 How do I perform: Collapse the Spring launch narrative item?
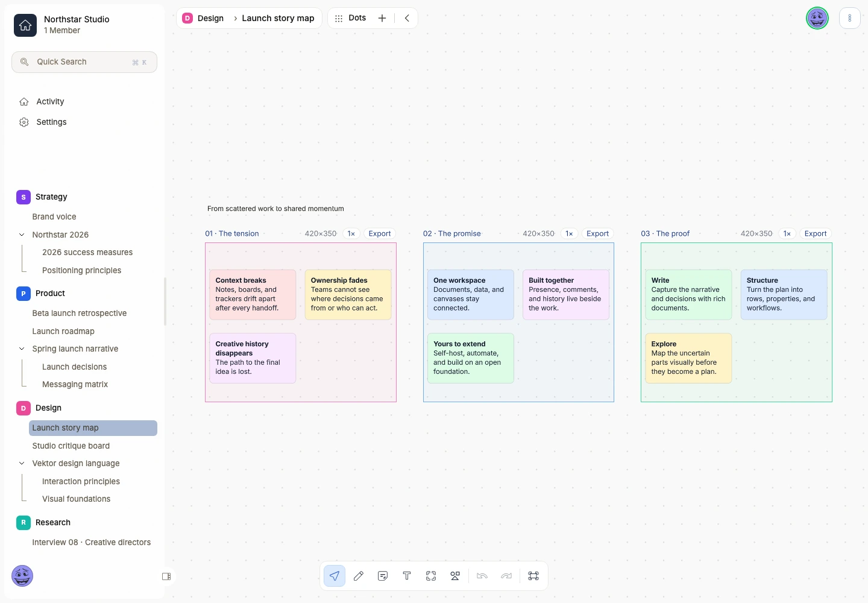point(22,349)
